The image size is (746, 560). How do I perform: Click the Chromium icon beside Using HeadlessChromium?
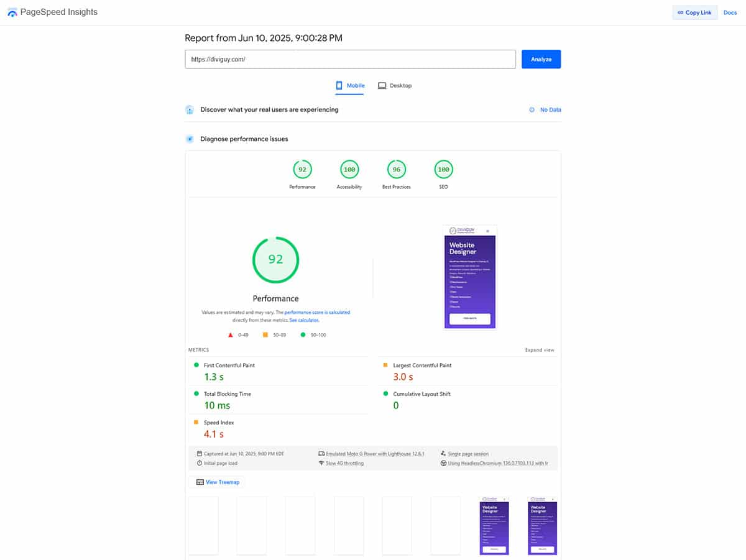click(443, 463)
